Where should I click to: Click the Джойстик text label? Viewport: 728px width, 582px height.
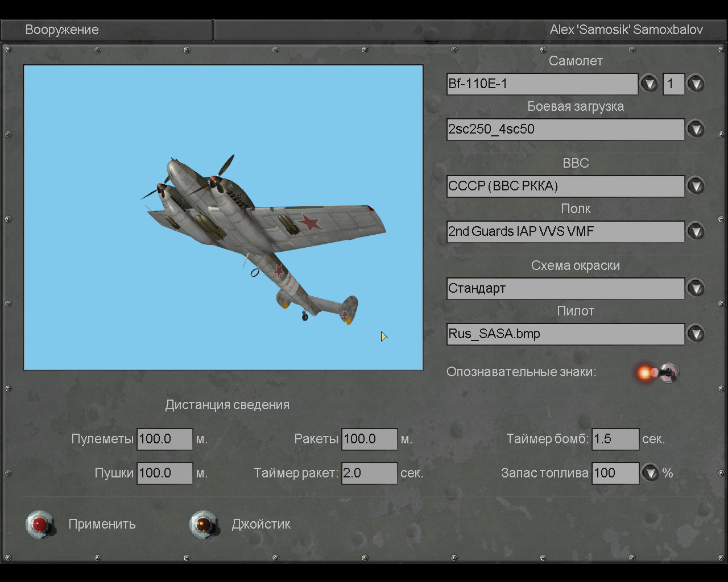tap(261, 524)
